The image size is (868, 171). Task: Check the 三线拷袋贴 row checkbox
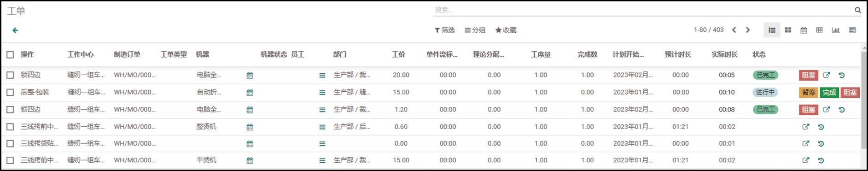[x=10, y=143]
